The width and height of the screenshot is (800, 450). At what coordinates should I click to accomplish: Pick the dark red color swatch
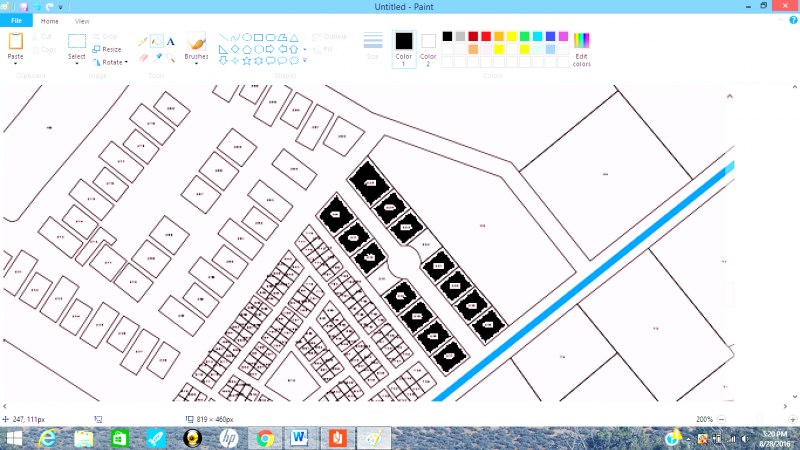(x=473, y=36)
